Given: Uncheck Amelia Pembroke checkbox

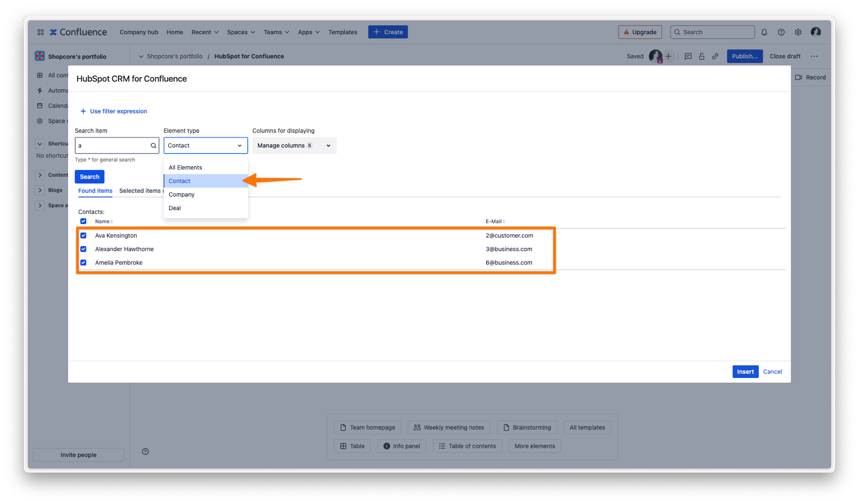Looking at the screenshot, I should tap(83, 263).
